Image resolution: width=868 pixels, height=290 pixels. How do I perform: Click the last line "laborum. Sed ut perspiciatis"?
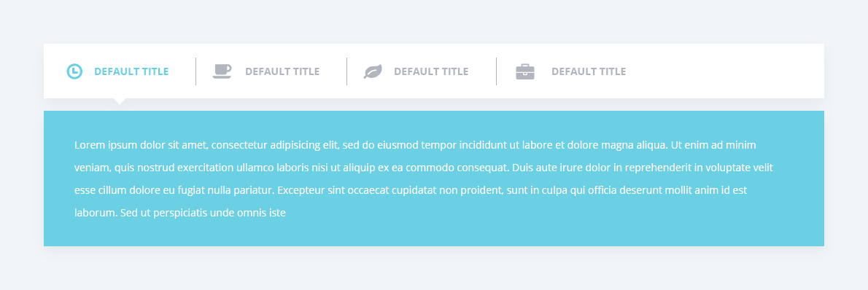[x=180, y=213]
